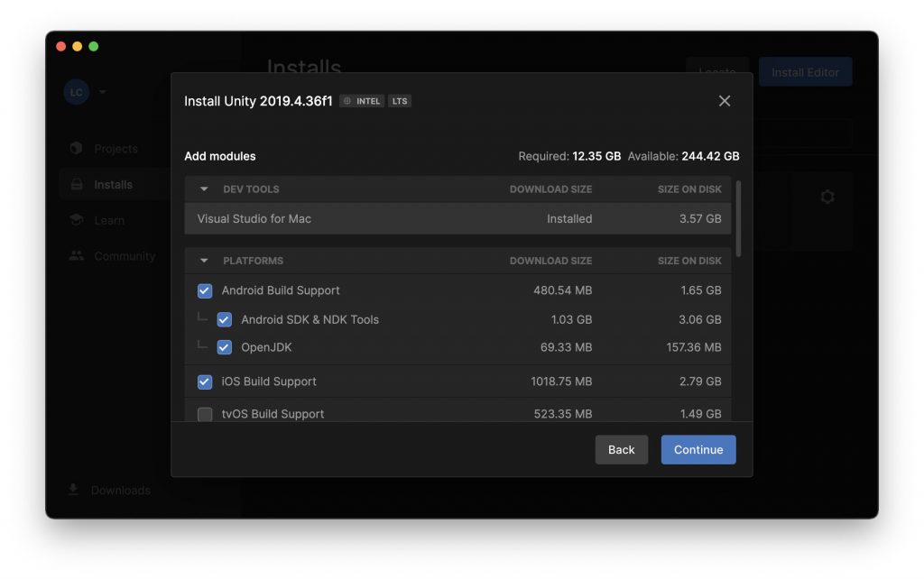The image size is (924, 579).
Task: Uncheck Android Build Support
Action: point(205,290)
